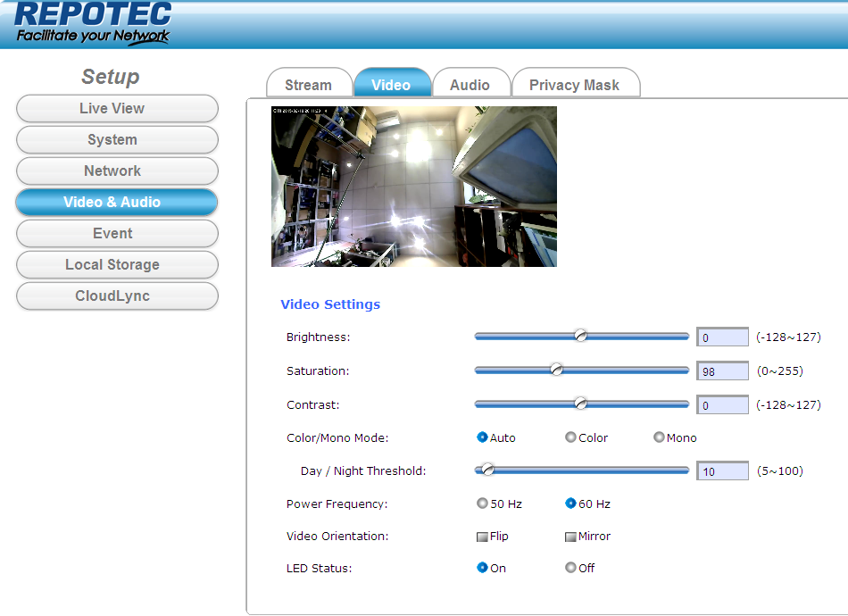Image resolution: width=848 pixels, height=616 pixels.
Task: Click the Saturation slider handle
Action: click(x=556, y=370)
